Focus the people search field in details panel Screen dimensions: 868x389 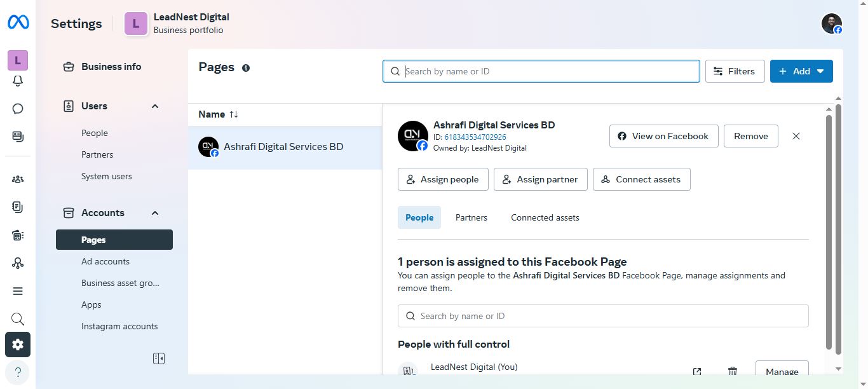603,316
